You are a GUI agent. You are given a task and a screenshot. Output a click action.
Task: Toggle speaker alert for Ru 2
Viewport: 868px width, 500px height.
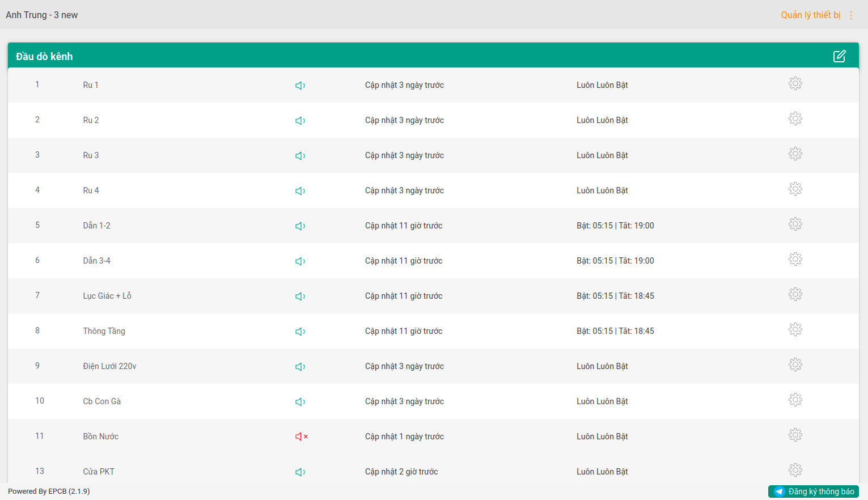point(300,121)
